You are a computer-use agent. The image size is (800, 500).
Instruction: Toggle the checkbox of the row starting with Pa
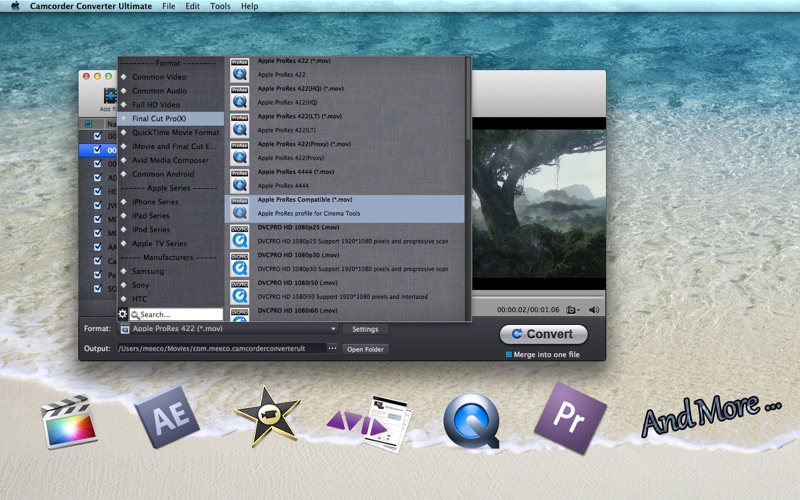pyautogui.click(x=97, y=274)
